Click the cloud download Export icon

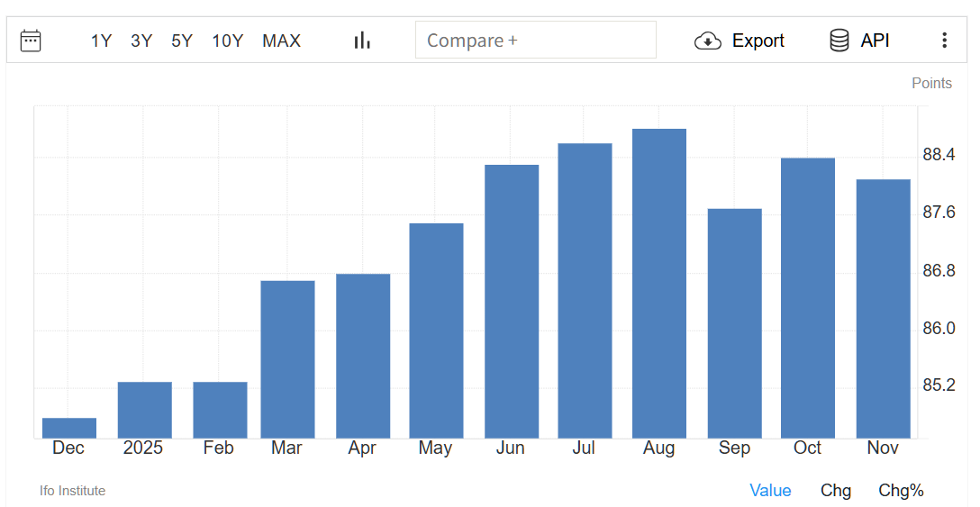708,41
